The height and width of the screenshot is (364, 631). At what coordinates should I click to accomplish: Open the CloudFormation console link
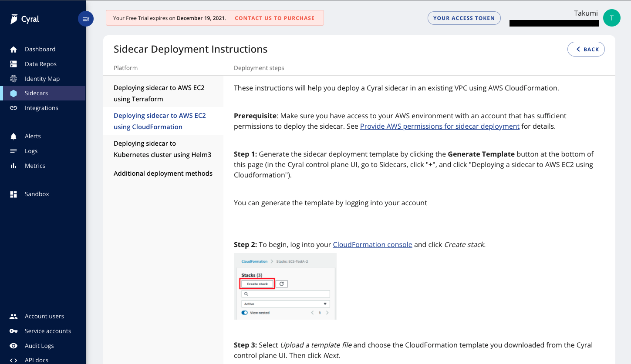click(372, 244)
